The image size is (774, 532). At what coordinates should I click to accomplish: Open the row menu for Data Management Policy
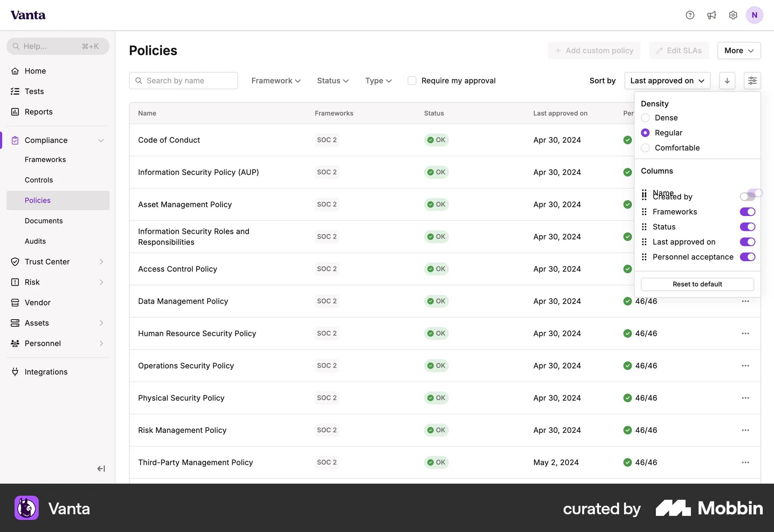[745, 301]
